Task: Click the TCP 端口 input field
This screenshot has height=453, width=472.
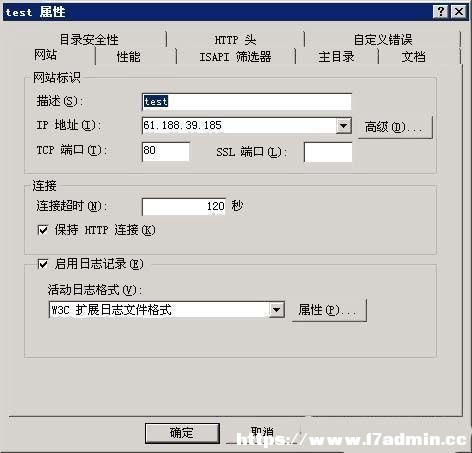Action: (x=166, y=151)
